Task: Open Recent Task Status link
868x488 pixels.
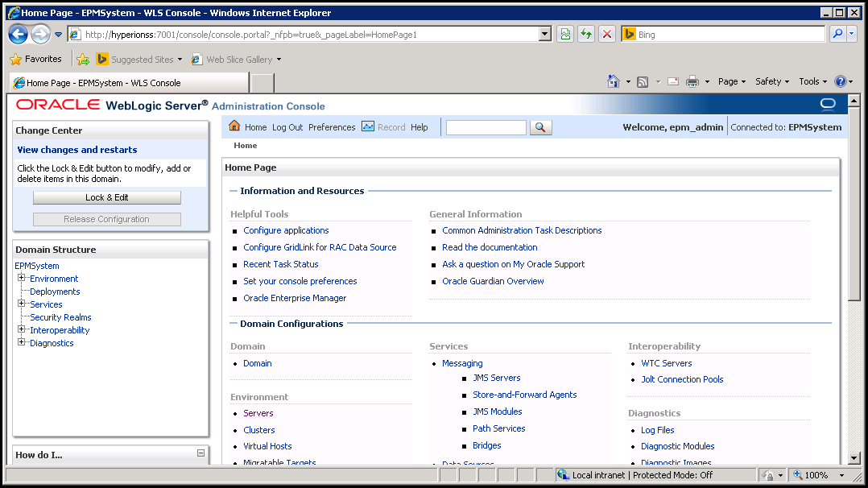Action: point(281,264)
